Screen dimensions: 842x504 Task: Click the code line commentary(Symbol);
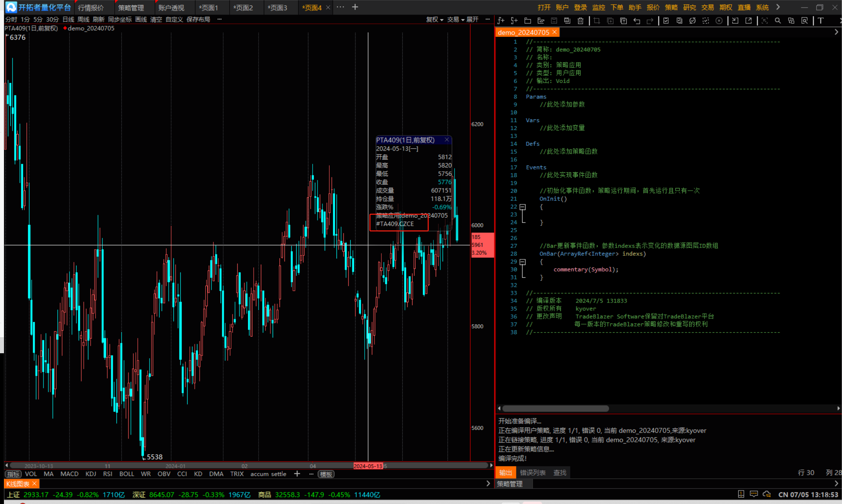tap(586, 269)
